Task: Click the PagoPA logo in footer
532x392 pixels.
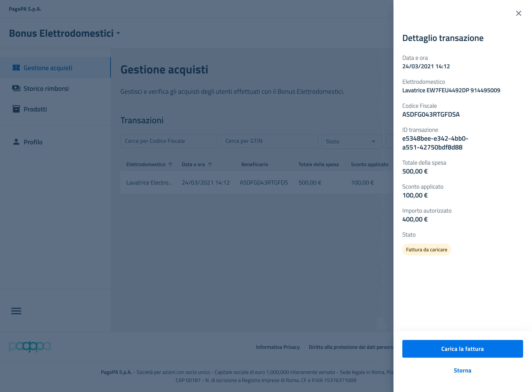Action: tap(30, 347)
